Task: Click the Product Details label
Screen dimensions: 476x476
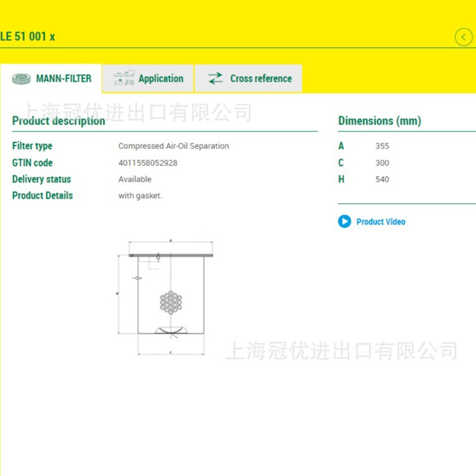Action: click(43, 196)
